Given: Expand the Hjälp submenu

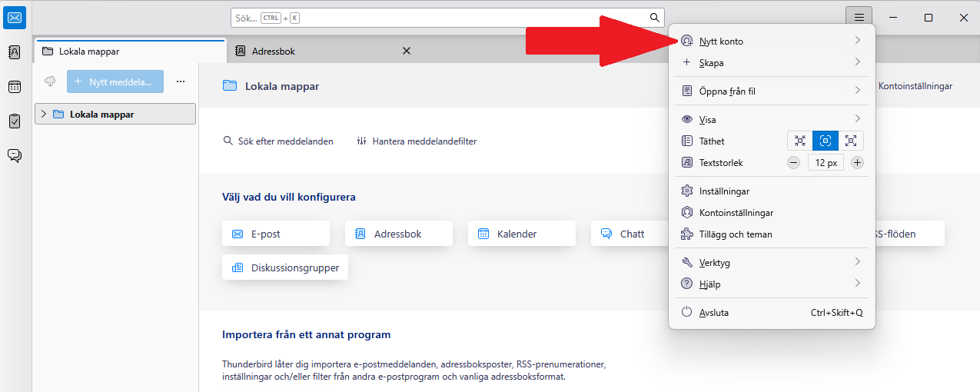Looking at the screenshot, I should [772, 284].
